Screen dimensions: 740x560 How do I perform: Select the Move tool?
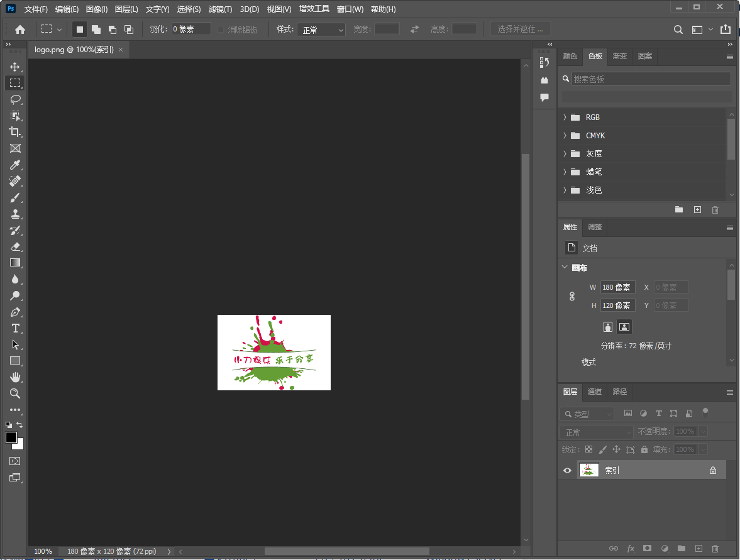(16, 66)
